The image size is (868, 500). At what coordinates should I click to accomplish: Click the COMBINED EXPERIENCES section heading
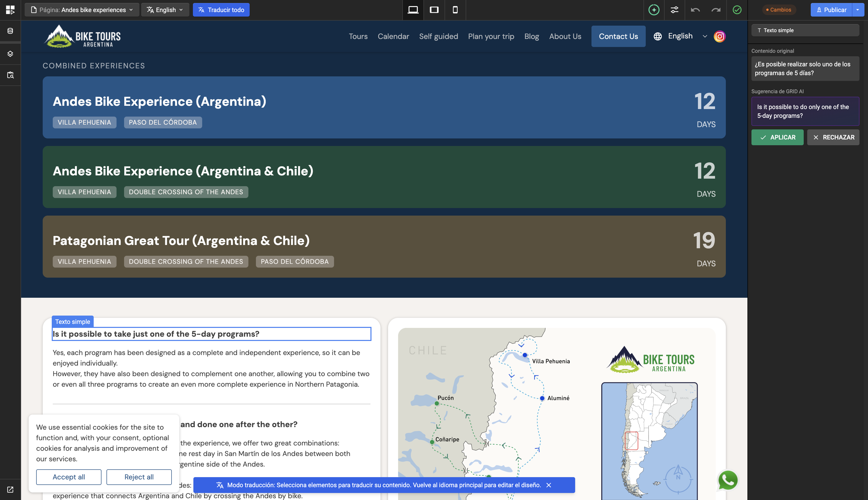[94, 66]
